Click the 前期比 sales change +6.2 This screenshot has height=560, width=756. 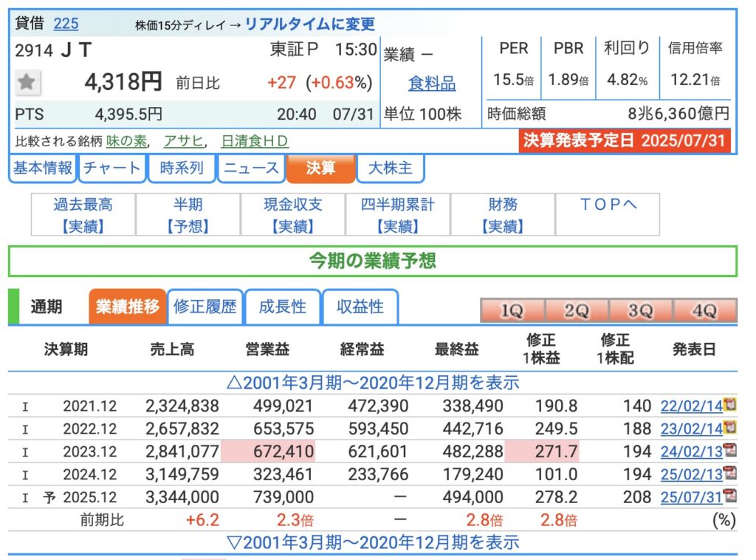(x=202, y=520)
